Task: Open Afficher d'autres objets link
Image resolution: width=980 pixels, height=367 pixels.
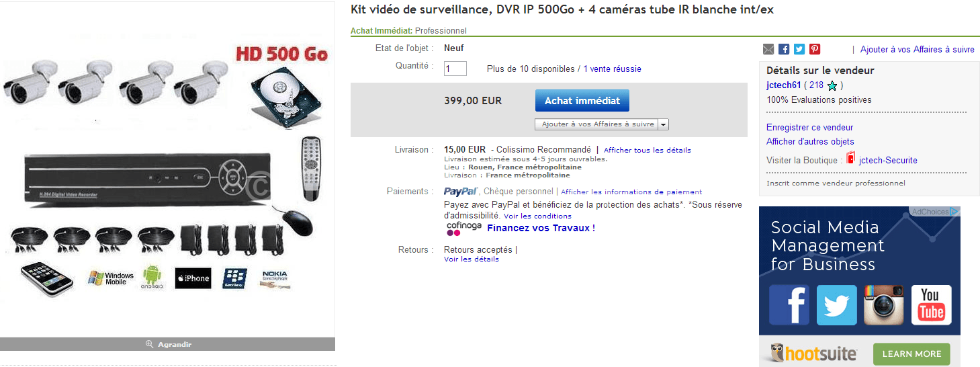Action: (x=810, y=142)
